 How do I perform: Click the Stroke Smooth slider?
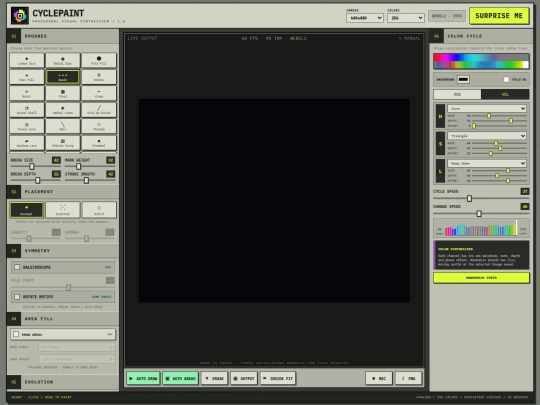(x=90, y=180)
